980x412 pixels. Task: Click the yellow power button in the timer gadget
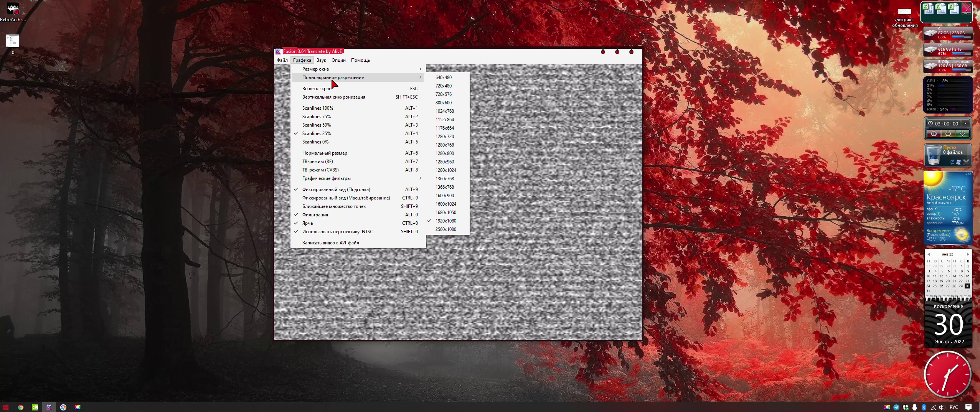pos(948,133)
